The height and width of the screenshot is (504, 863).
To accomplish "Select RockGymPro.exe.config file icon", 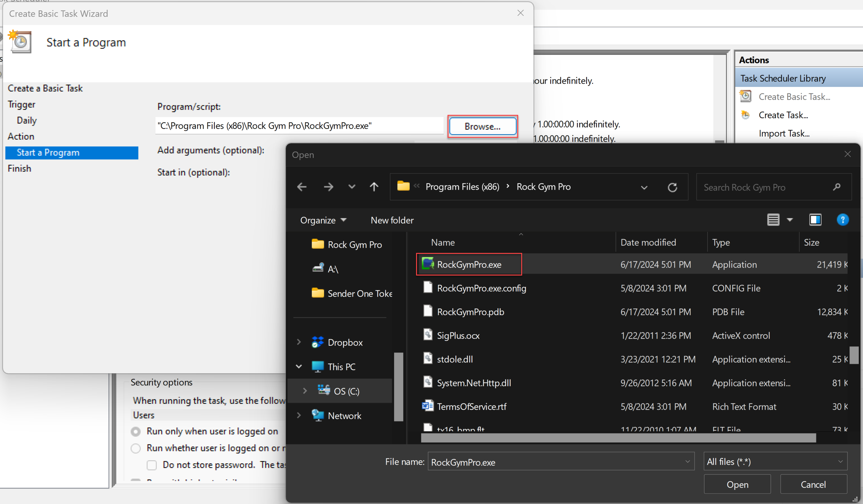I will [428, 287].
